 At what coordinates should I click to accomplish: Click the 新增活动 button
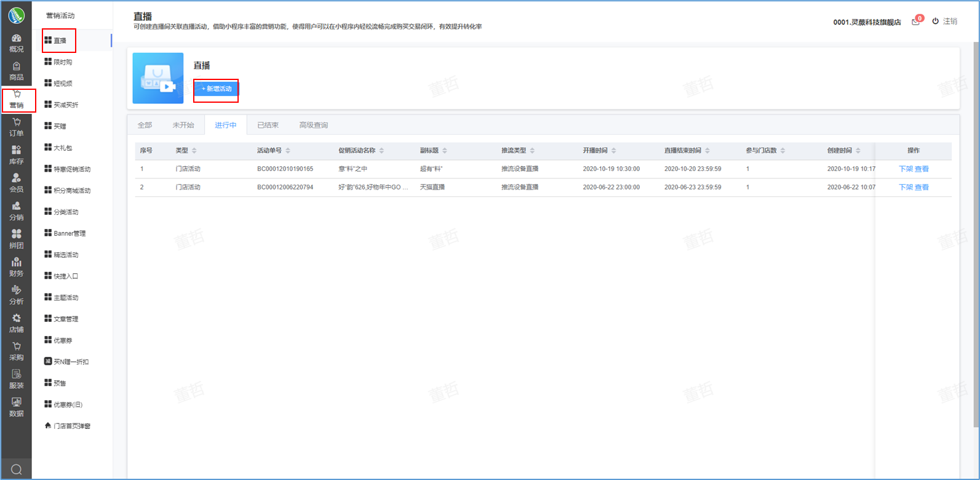[217, 89]
